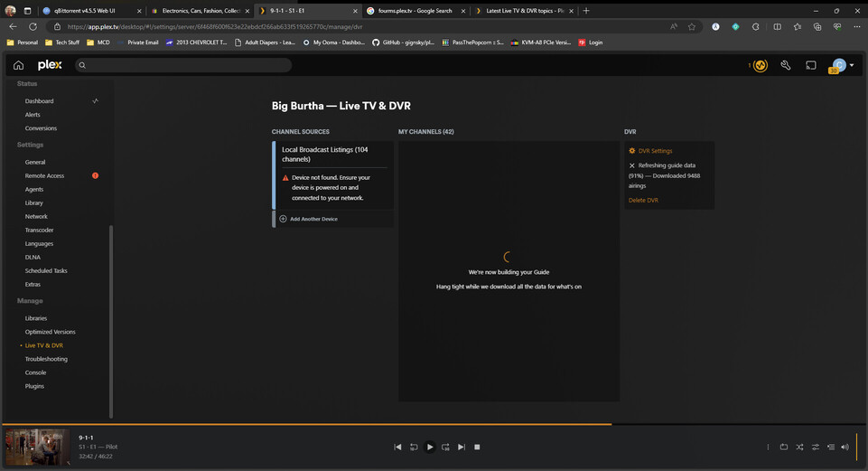The image size is (868, 471).
Task: Open player more options menu (three dots)
Action: [768, 447]
